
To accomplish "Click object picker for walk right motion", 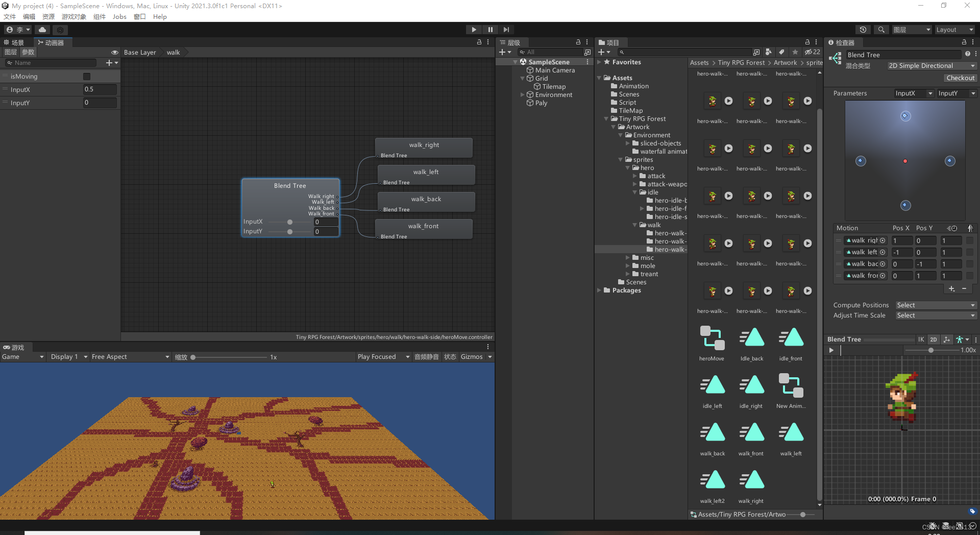I will pyautogui.click(x=883, y=240).
